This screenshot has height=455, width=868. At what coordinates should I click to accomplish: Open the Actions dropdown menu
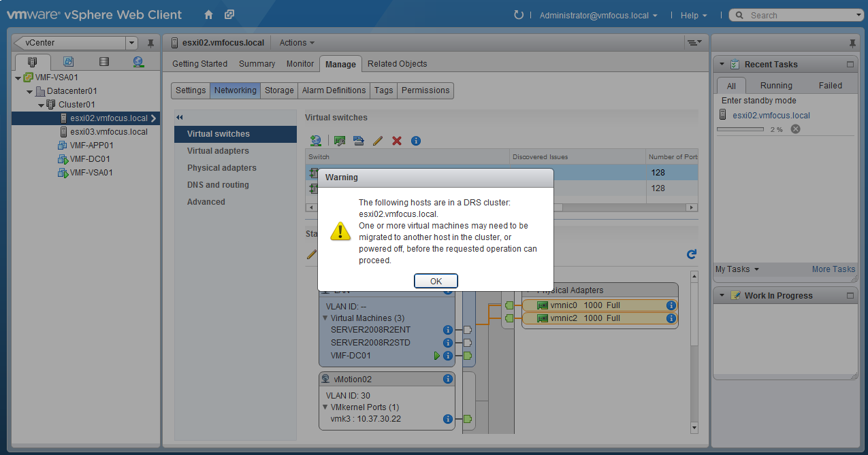[297, 43]
